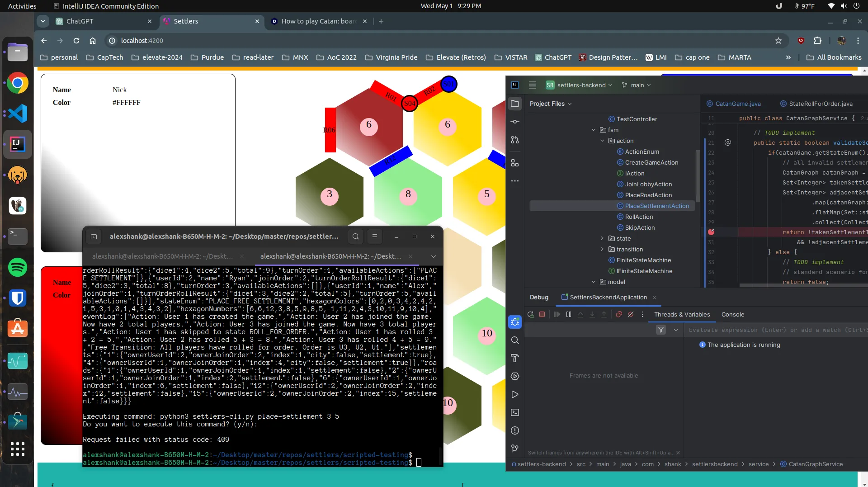Open the main branch dropdown
The image size is (868, 487).
(x=637, y=85)
